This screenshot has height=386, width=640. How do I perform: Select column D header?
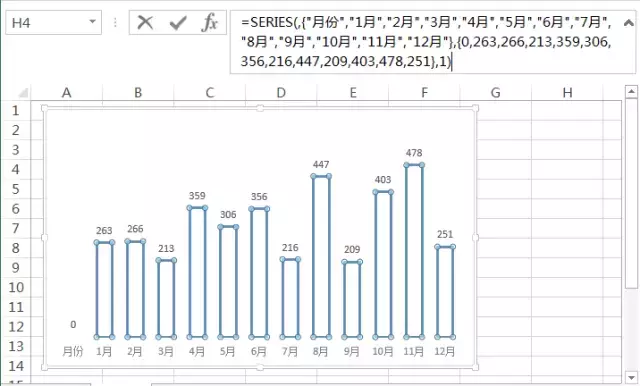(x=281, y=93)
